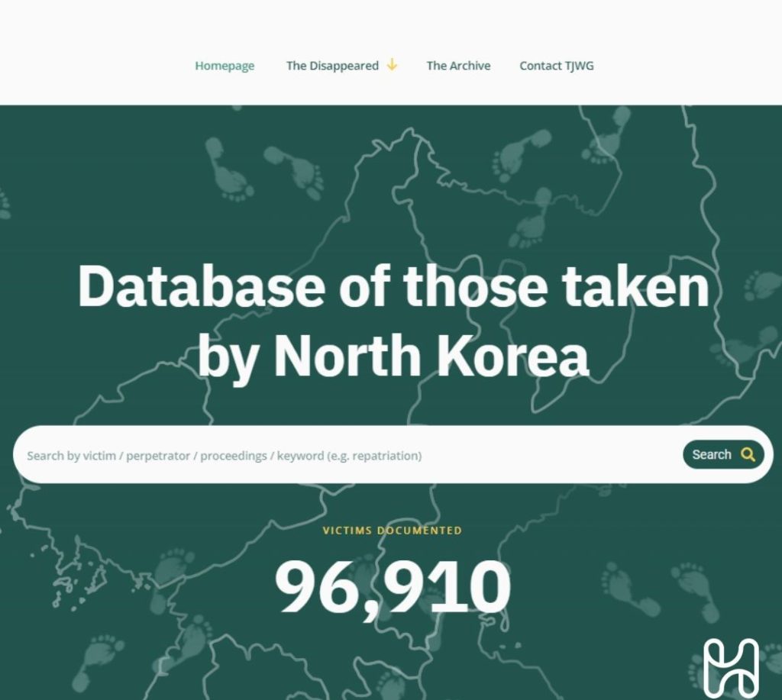Image resolution: width=782 pixels, height=700 pixels.
Task: Click the white H logo icon
Action: pyautogui.click(x=731, y=668)
